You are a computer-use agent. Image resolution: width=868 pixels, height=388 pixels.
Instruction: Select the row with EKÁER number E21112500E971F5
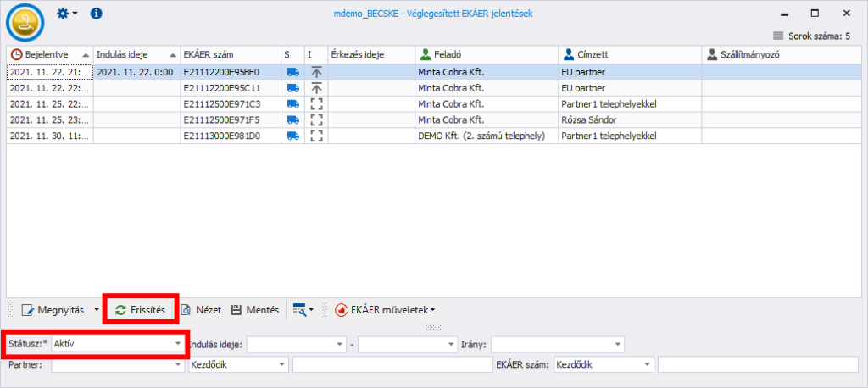coord(229,119)
